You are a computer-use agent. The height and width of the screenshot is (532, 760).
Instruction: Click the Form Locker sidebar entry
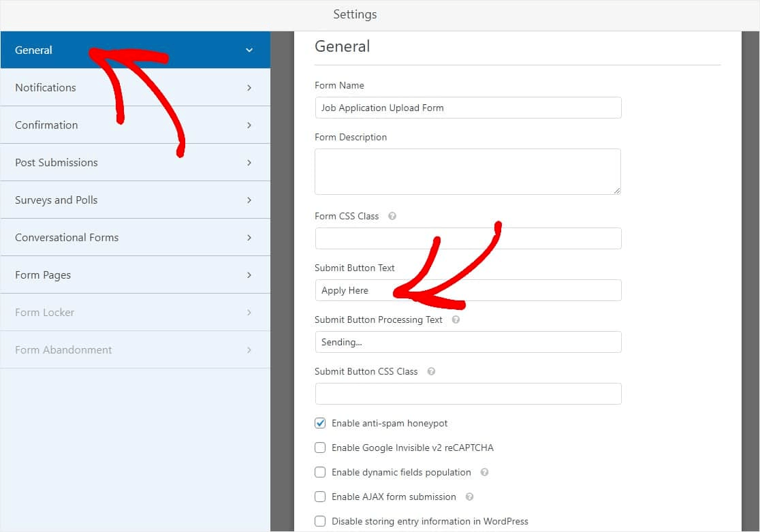tap(135, 312)
